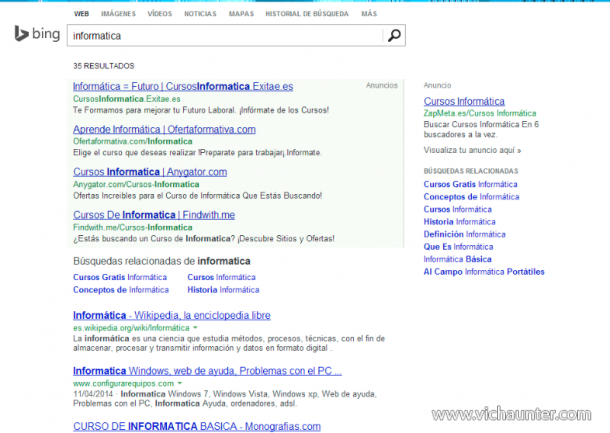Expand arrow next to www.configurarequipos.com URL
Image resolution: width=610 pixels, height=433 pixels.
point(180,384)
